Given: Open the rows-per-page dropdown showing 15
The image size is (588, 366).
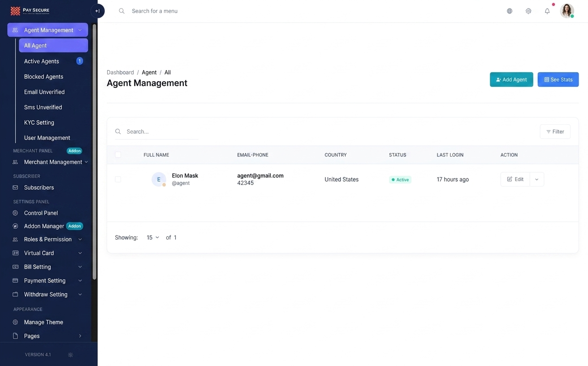Looking at the screenshot, I should pyautogui.click(x=153, y=238).
